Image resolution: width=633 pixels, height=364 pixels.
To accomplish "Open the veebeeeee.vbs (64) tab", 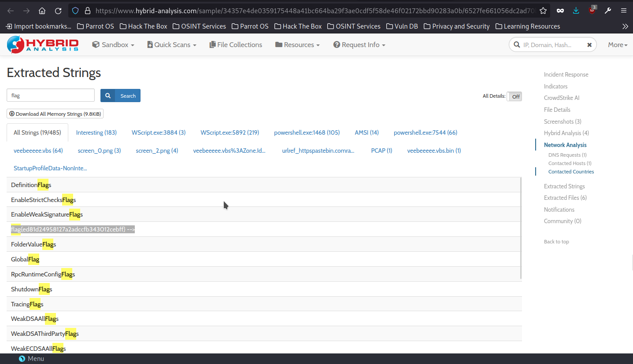I will click(x=38, y=151).
